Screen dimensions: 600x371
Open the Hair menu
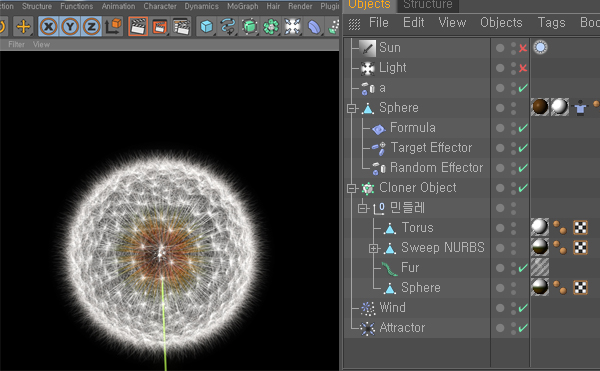[273, 6]
